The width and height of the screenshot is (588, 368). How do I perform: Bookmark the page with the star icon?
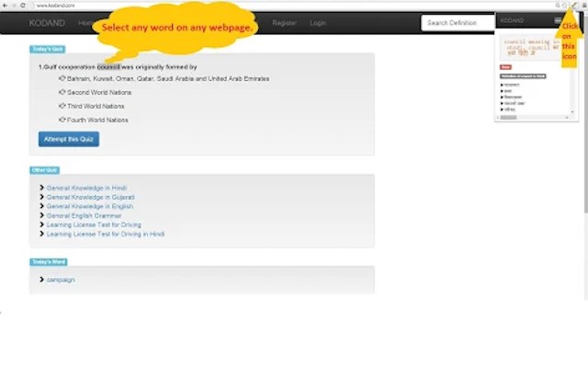click(565, 6)
